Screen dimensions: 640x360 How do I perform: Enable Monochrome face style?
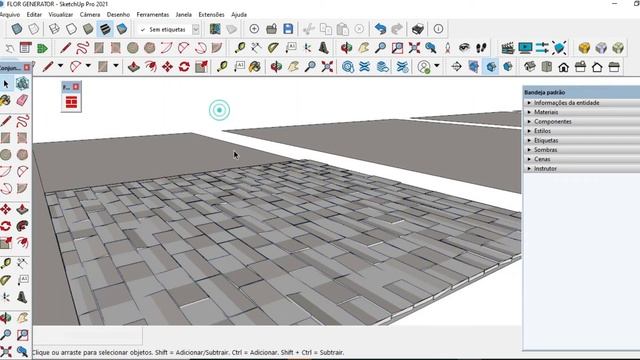coord(122,29)
